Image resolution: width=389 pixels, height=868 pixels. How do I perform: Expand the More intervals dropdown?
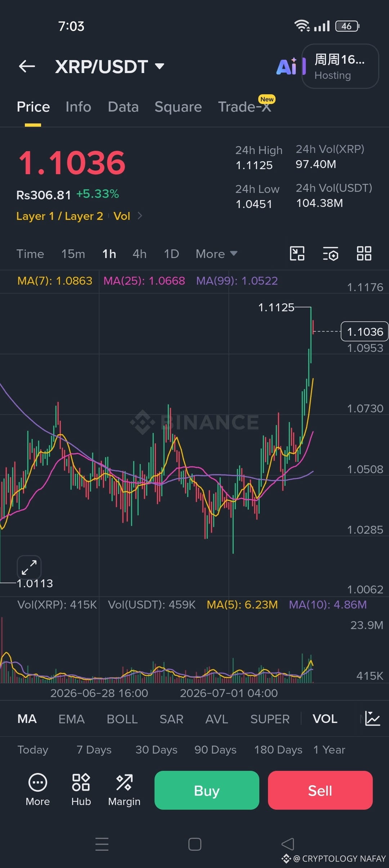[x=216, y=254]
